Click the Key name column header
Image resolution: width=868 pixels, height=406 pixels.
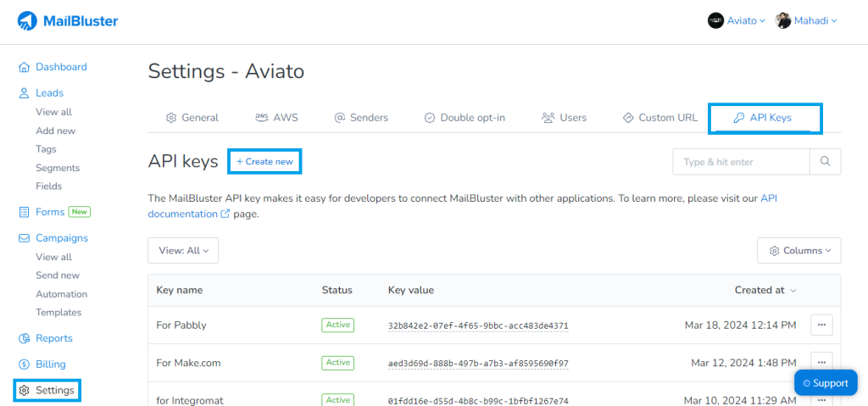tap(180, 290)
